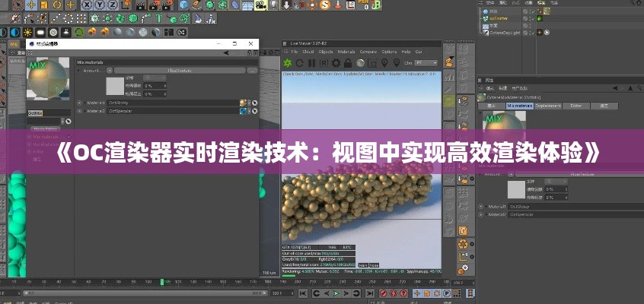Click pick focus pin icon

coord(384,63)
